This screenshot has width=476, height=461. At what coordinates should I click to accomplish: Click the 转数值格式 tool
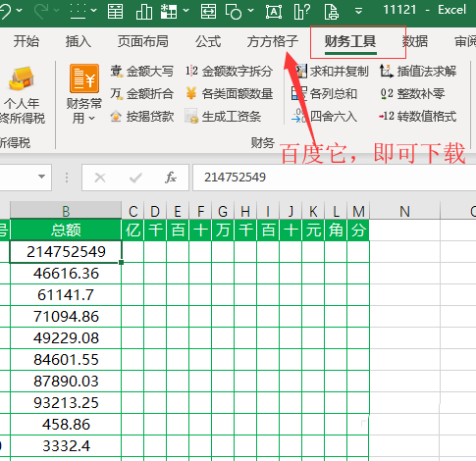(418, 117)
